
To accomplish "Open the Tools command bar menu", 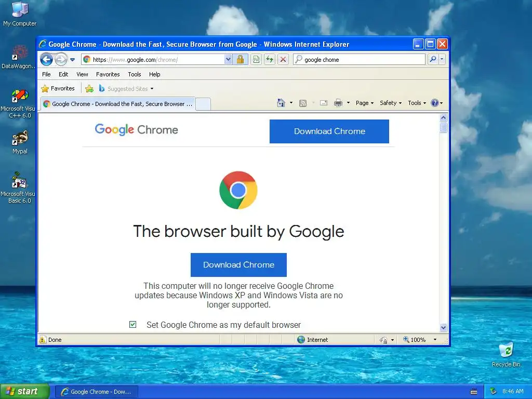I will [x=417, y=103].
